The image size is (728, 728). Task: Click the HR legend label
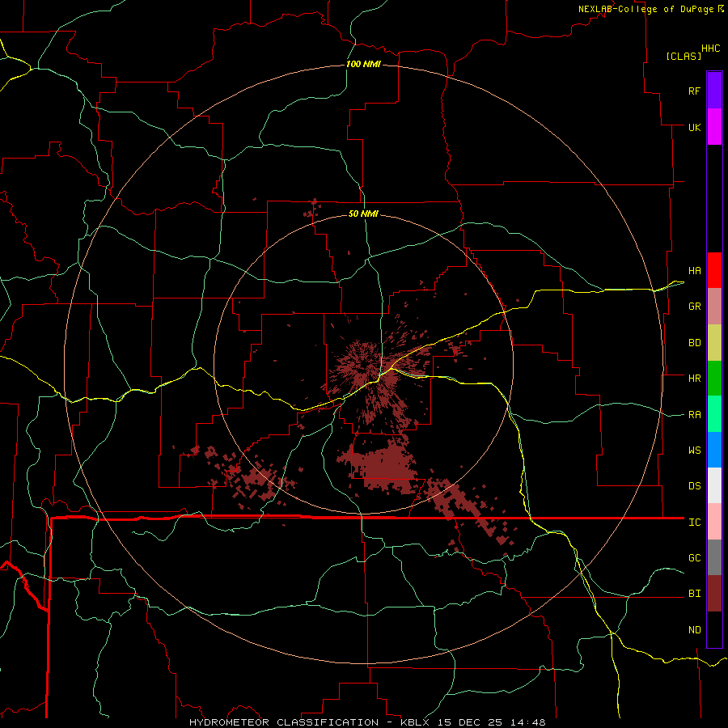click(694, 379)
